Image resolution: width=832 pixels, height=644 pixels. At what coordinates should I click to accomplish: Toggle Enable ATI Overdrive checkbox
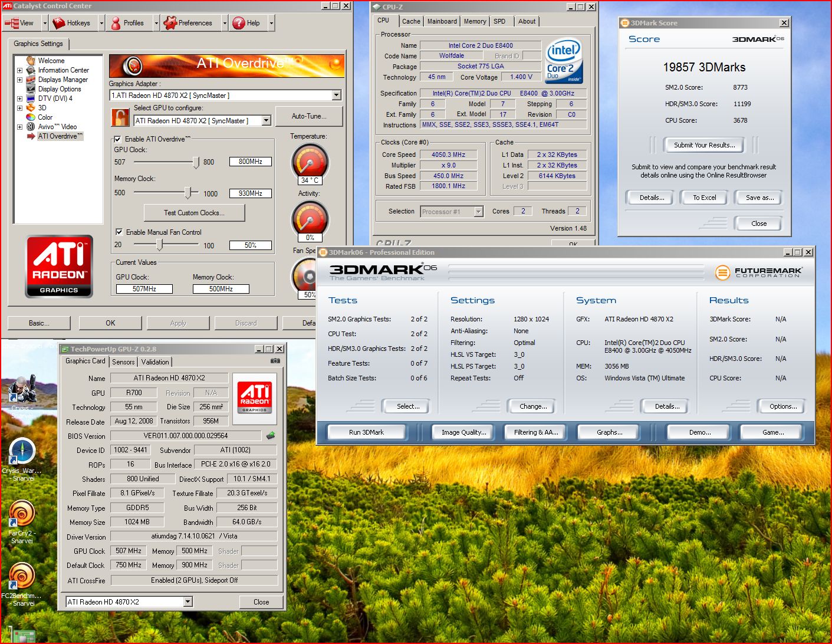(x=117, y=139)
